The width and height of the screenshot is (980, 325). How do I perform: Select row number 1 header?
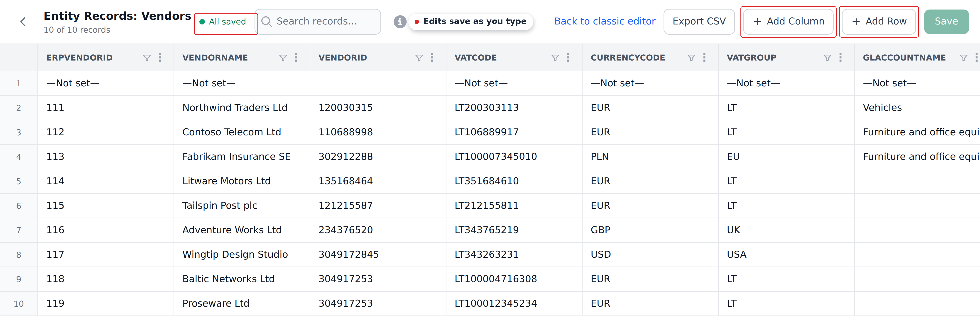click(x=19, y=84)
